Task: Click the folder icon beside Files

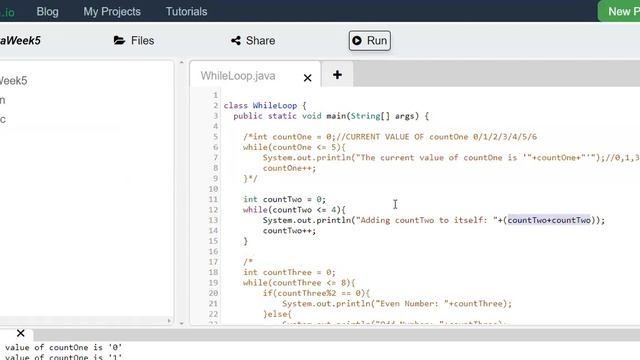Action: coord(119,40)
